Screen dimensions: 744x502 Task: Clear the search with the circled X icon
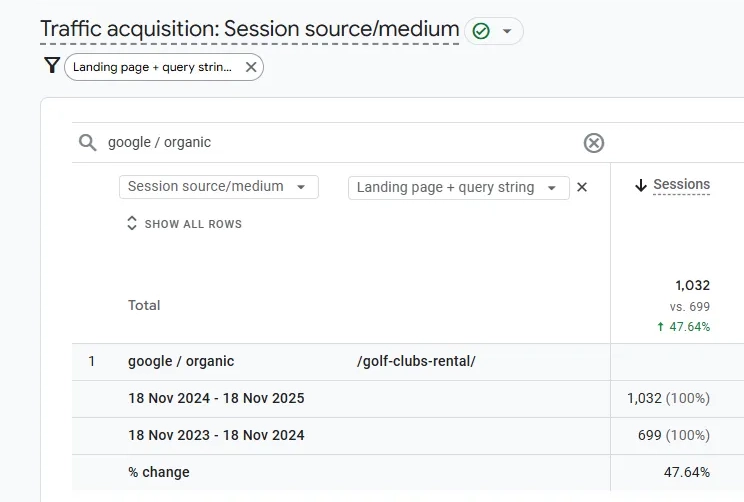(x=594, y=143)
